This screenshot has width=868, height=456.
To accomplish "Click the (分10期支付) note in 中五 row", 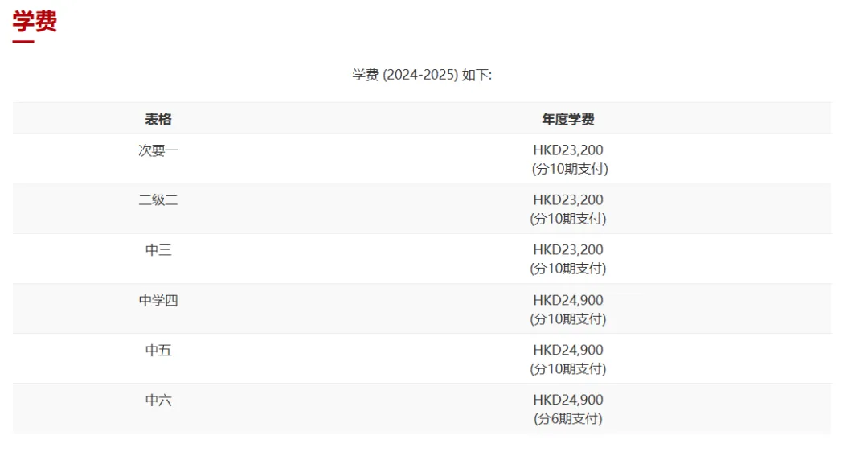I will click(567, 368).
